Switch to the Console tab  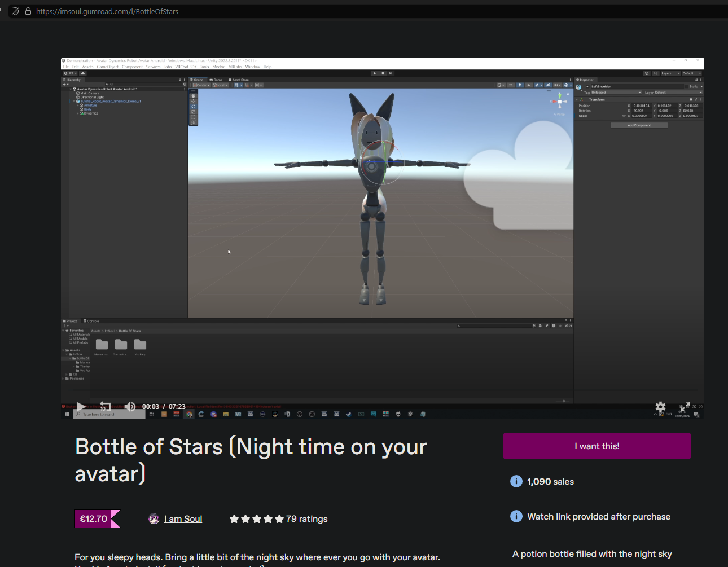click(x=91, y=321)
